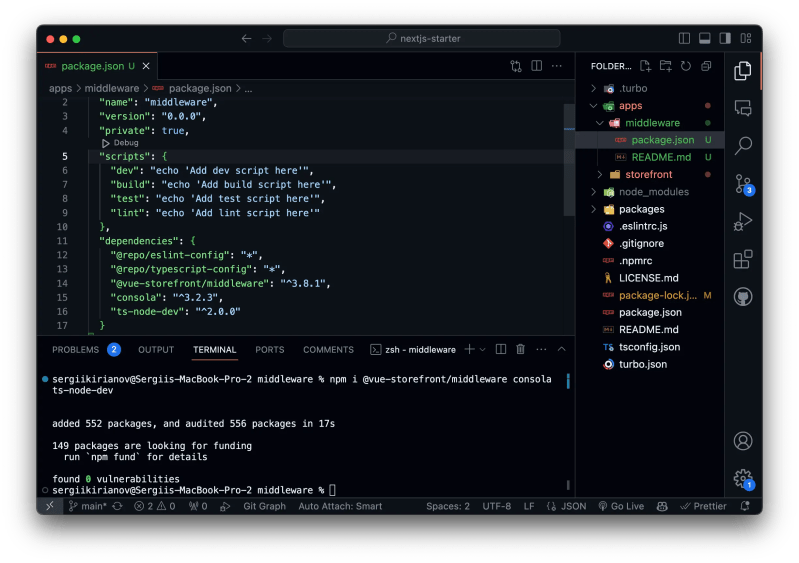
Task: Customize layout icon in title bar
Action: [746, 38]
